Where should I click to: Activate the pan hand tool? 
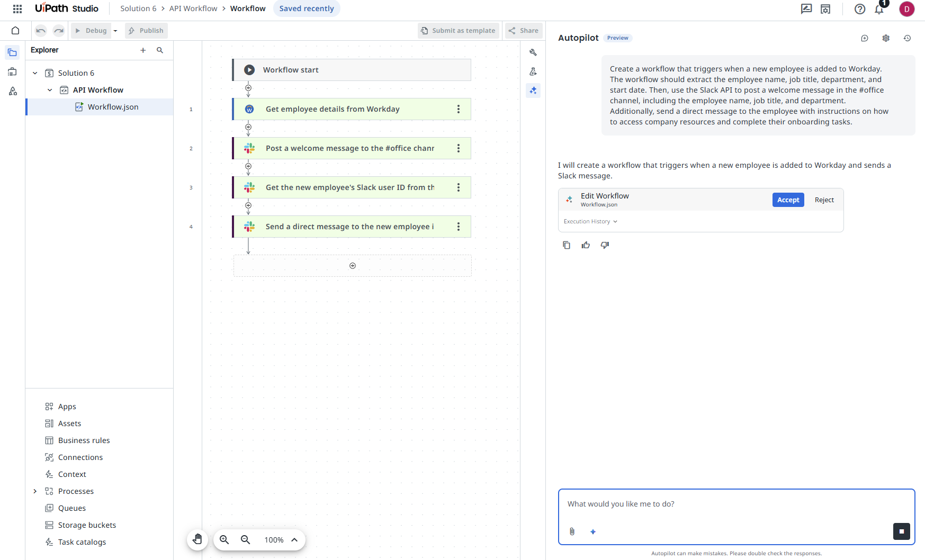197,540
